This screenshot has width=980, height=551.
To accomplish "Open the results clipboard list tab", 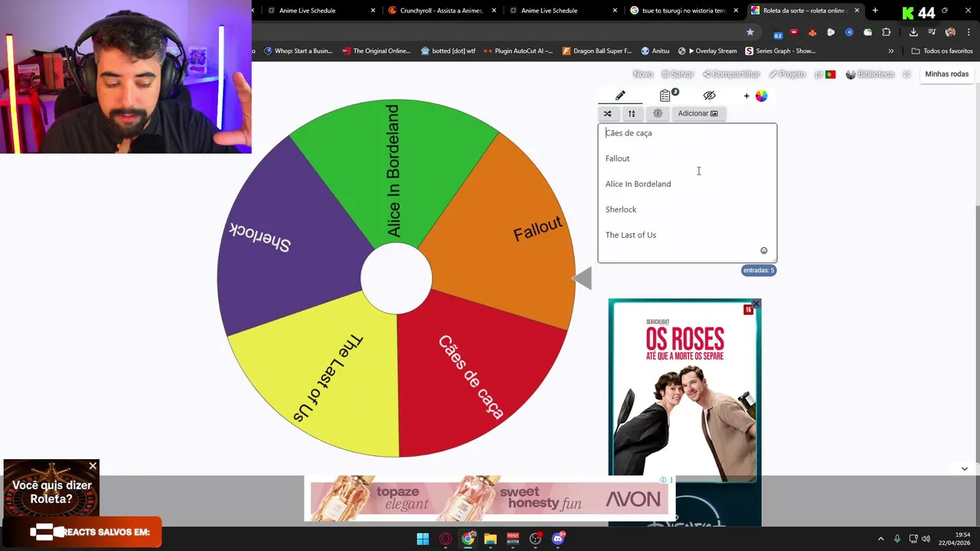I will (x=665, y=96).
